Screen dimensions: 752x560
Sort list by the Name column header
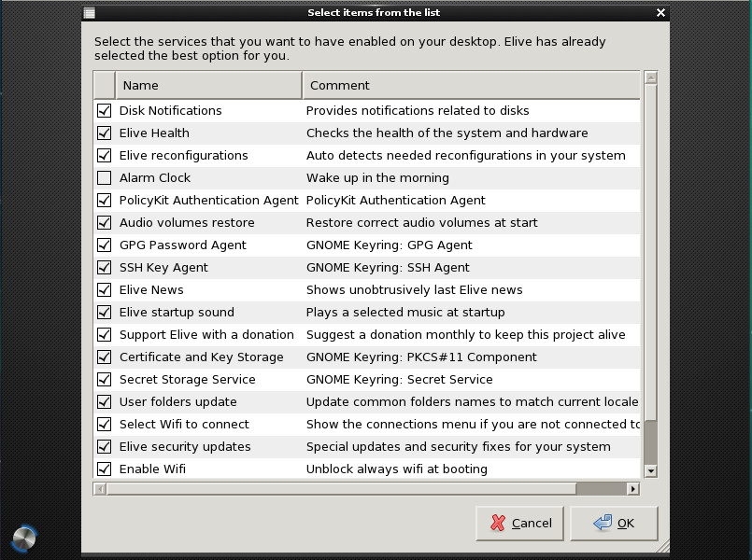point(208,85)
